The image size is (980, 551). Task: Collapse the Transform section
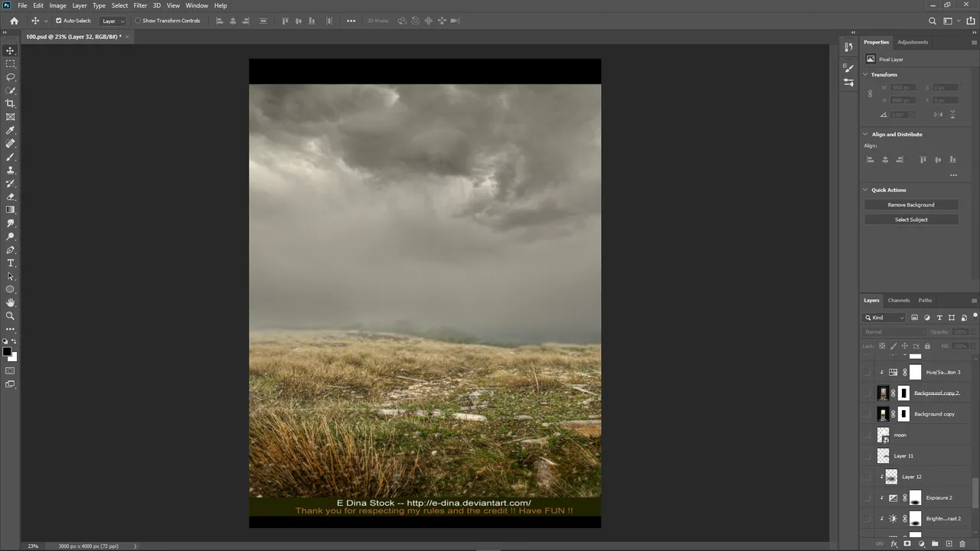tap(865, 74)
